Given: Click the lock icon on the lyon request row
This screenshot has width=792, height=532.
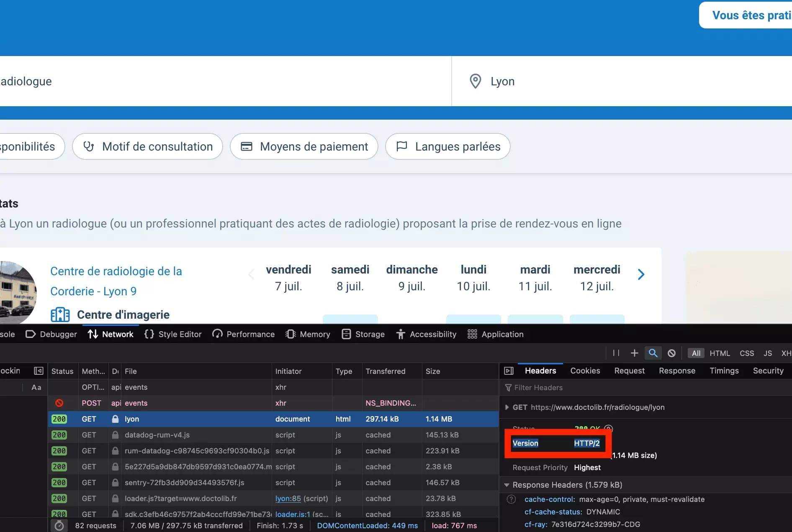Looking at the screenshot, I should (x=115, y=419).
